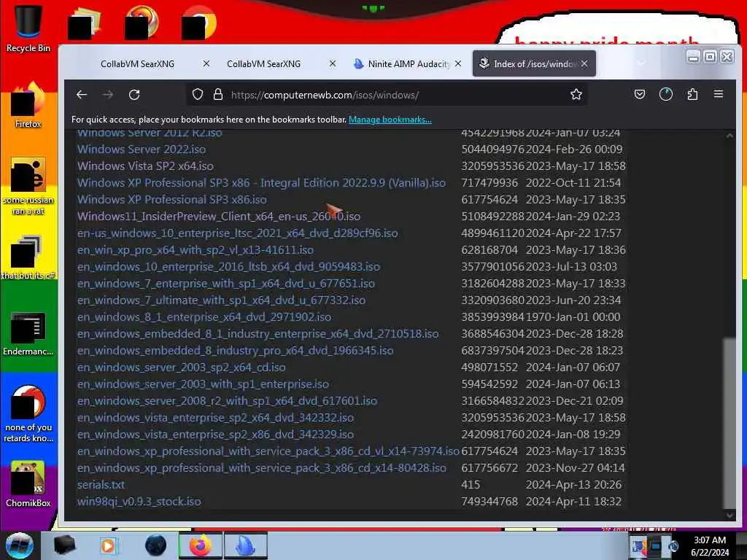Viewport: 747px width, 560px height.
Task: Open Windows Vista SP2 x64.iso link
Action: click(x=145, y=166)
